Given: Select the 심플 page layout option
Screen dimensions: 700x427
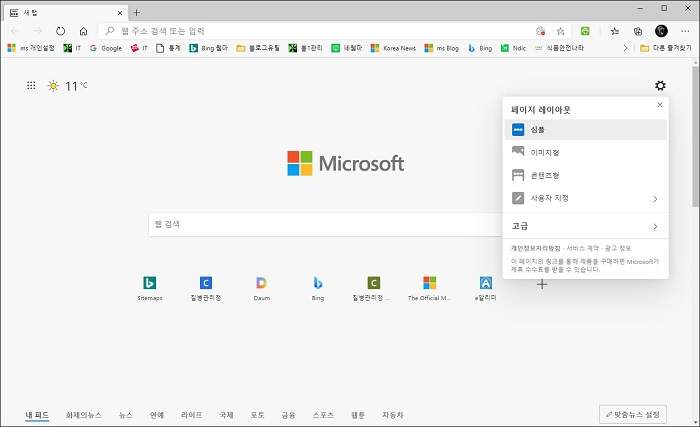Looking at the screenshot, I should 585,130.
